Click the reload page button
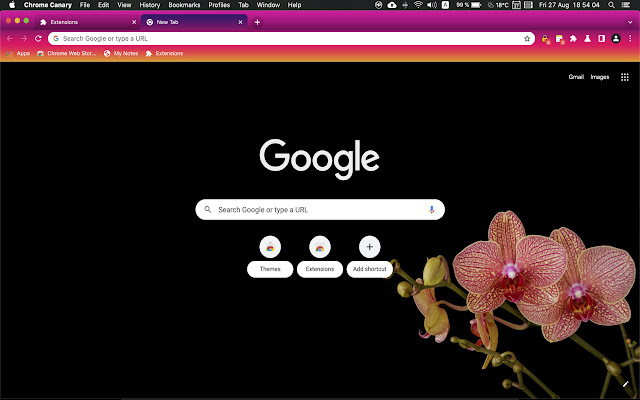Viewport: 640px width, 400px height. 38,38
